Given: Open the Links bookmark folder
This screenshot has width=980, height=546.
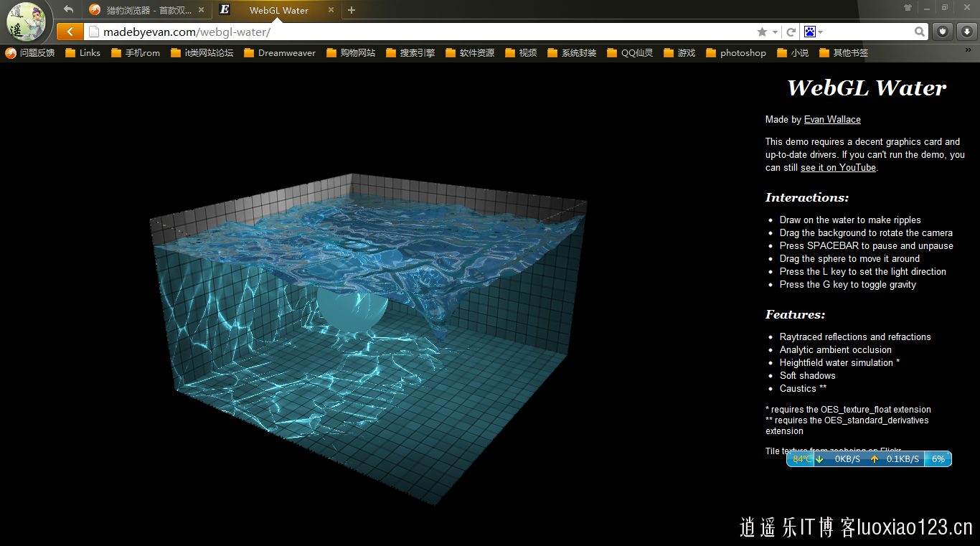Looking at the screenshot, I should pos(83,53).
